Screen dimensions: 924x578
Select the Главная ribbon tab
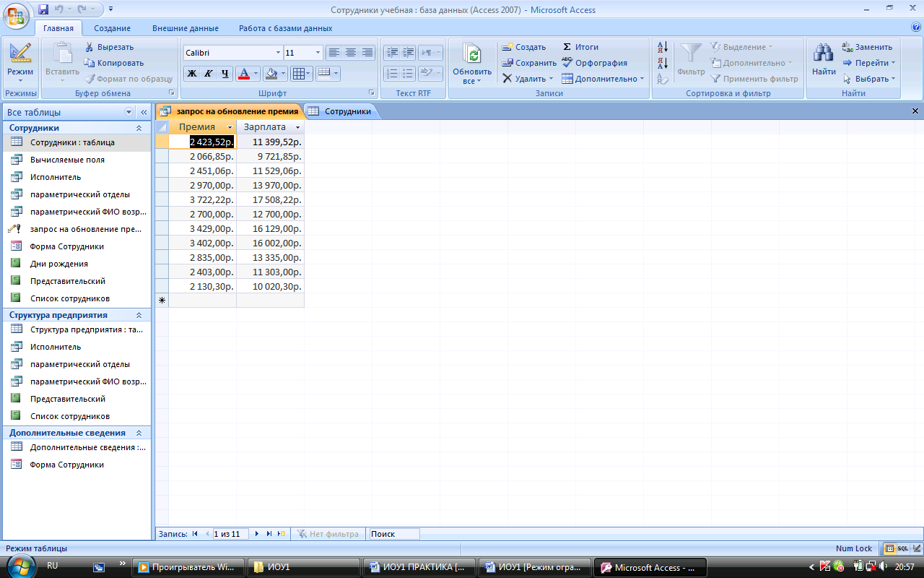click(58, 28)
